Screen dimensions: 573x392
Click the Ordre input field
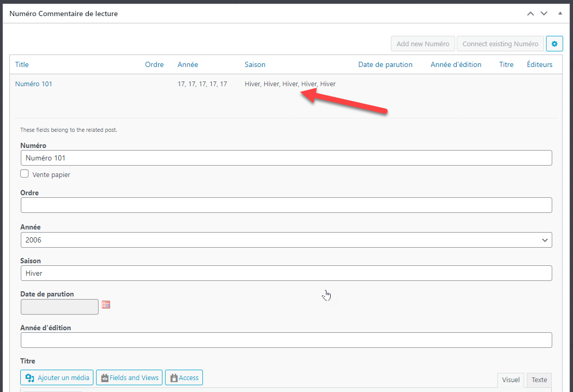286,205
